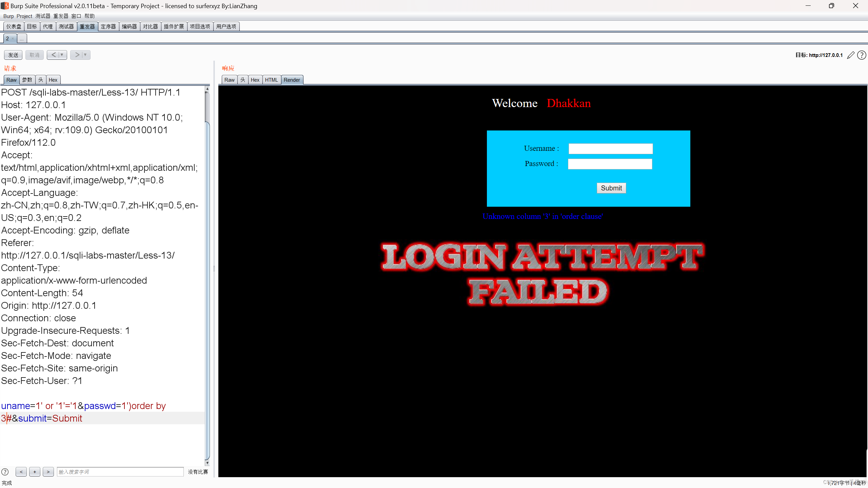Screen dimensions: 868x488
Task: Click the + icon to add a search term
Action: coord(35,471)
